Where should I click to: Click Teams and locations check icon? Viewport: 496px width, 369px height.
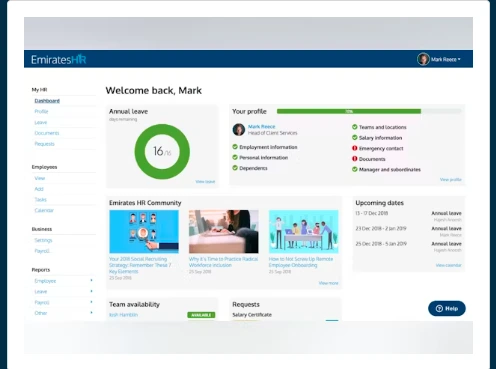point(355,127)
